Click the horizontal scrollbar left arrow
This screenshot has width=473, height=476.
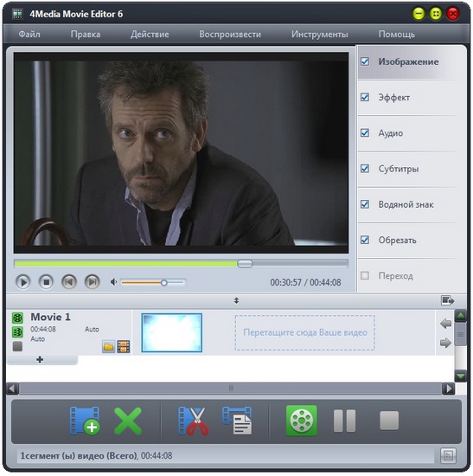12,389
